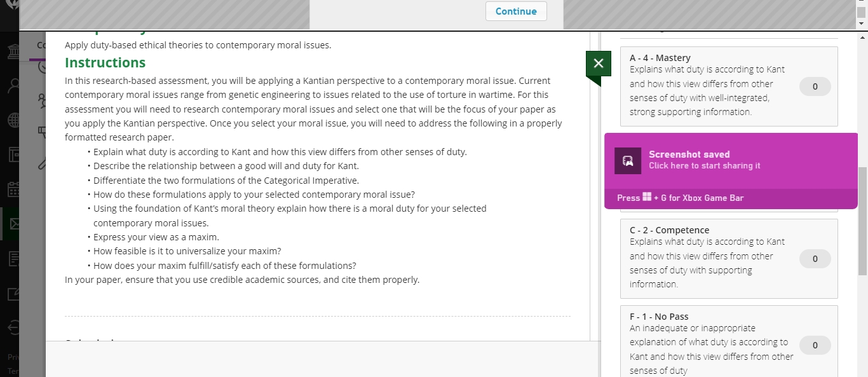868x377 pixels.
Task: Select the C - 2 - Competence rubric level
Action: (x=729, y=259)
